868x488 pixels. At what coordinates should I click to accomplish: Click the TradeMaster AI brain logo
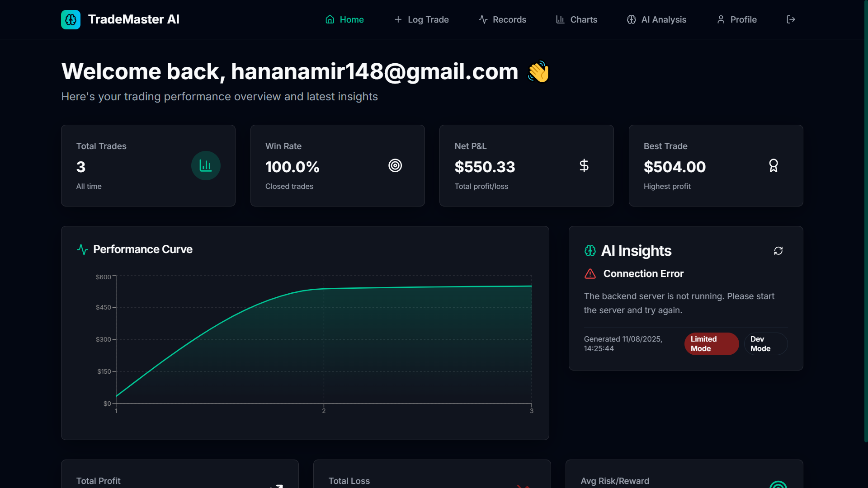(71, 19)
